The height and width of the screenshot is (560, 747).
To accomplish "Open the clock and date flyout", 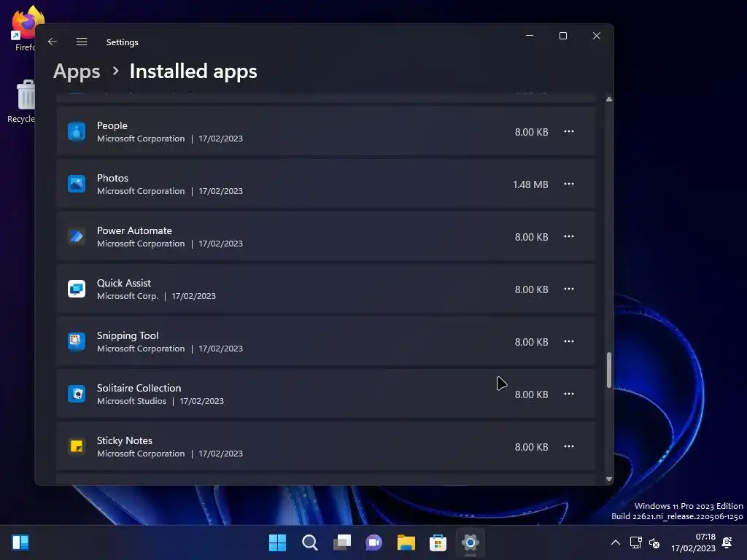I will coord(694,542).
